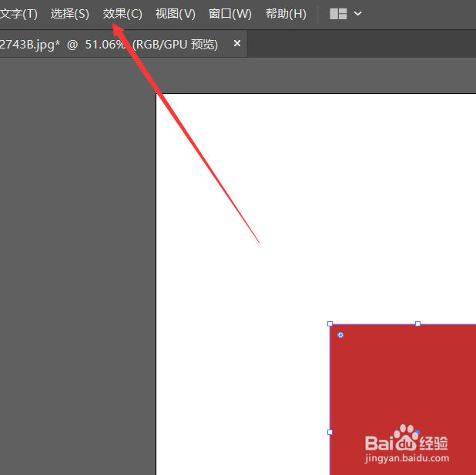This screenshot has width=476, height=475.
Task: Click the red rectangle's top-left corner handle
Action: tap(330, 324)
